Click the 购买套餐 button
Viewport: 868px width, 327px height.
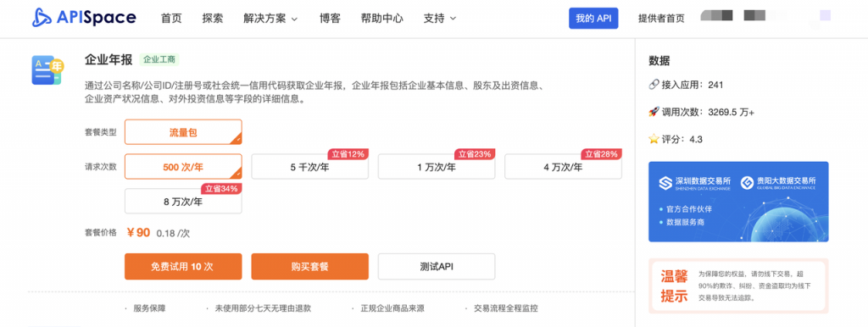(x=310, y=267)
